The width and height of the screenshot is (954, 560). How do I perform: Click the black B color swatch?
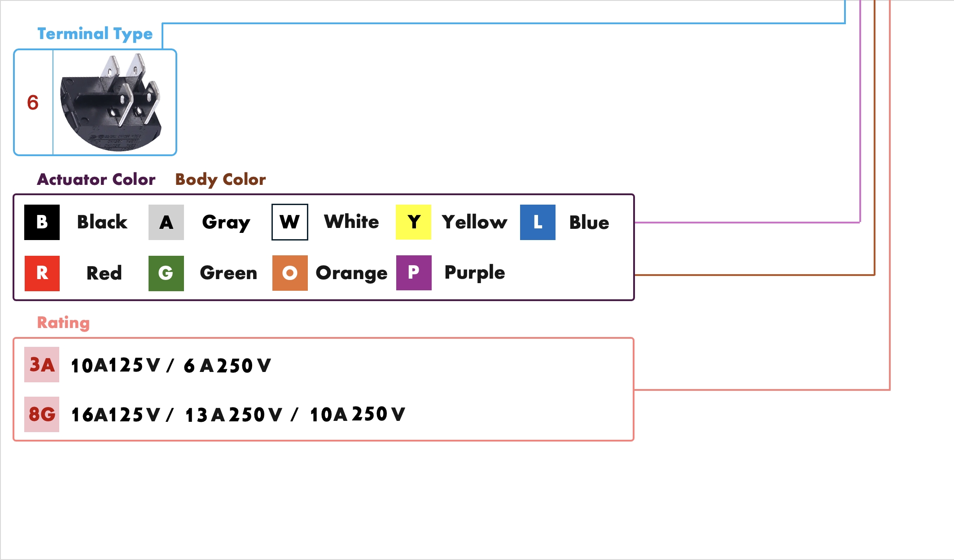42,222
